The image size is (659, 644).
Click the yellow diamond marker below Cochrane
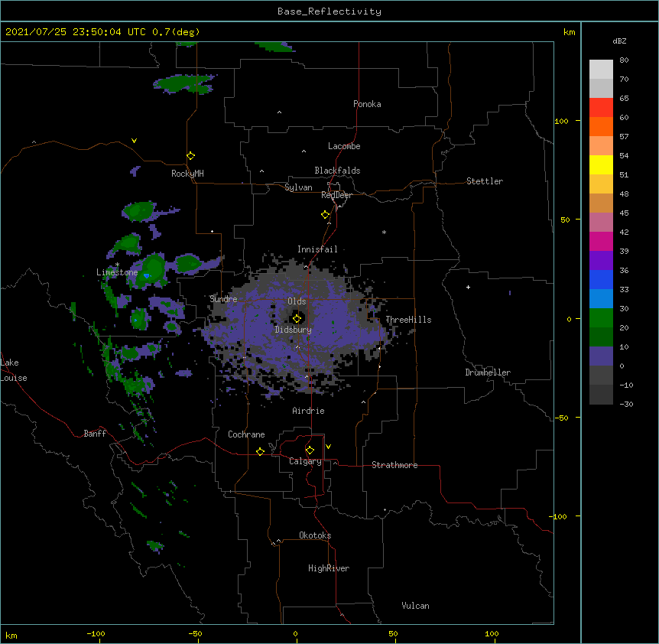click(x=260, y=451)
